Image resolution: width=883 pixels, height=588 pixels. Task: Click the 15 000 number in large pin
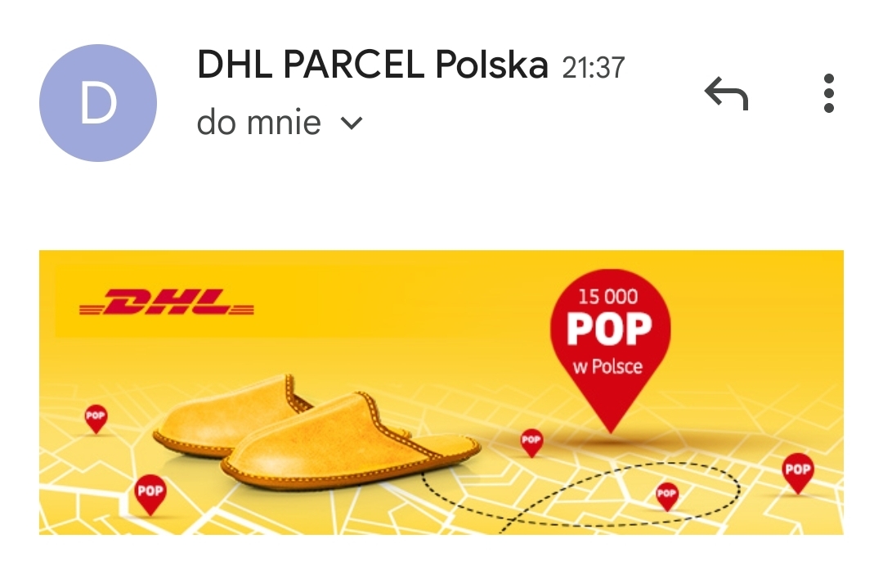(608, 296)
